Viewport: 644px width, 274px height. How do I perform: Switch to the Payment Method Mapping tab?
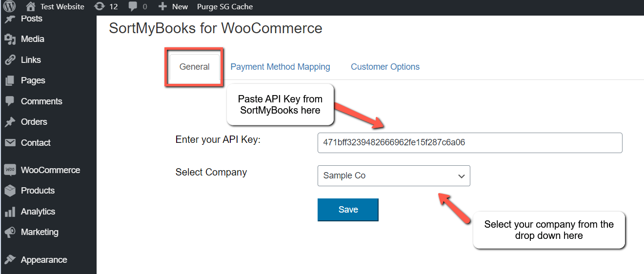click(x=280, y=67)
